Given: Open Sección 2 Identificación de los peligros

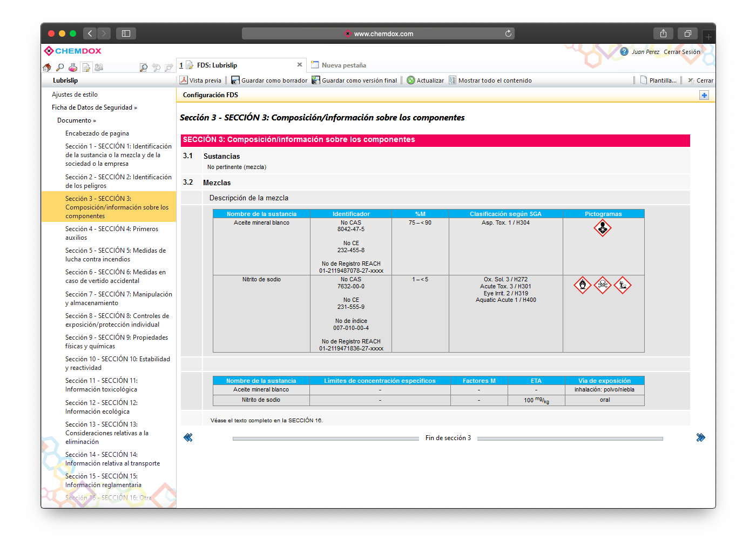Looking at the screenshot, I should point(118,181).
